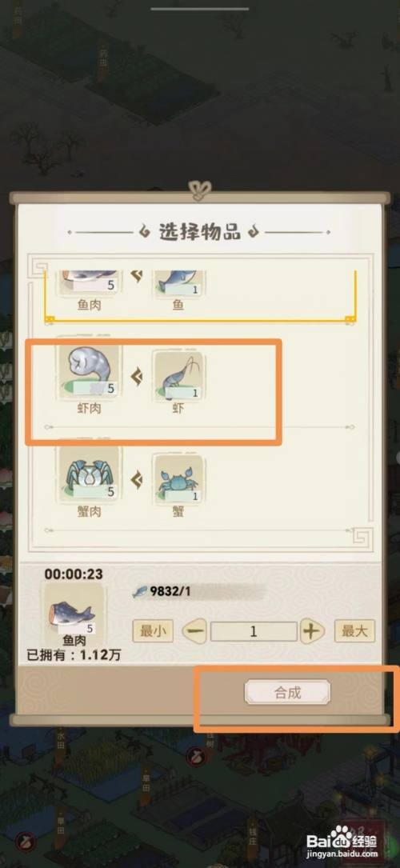Viewport: 400px width, 868px height.
Task: Tap the small fish resource icon beside 9832/1
Action: (140, 592)
